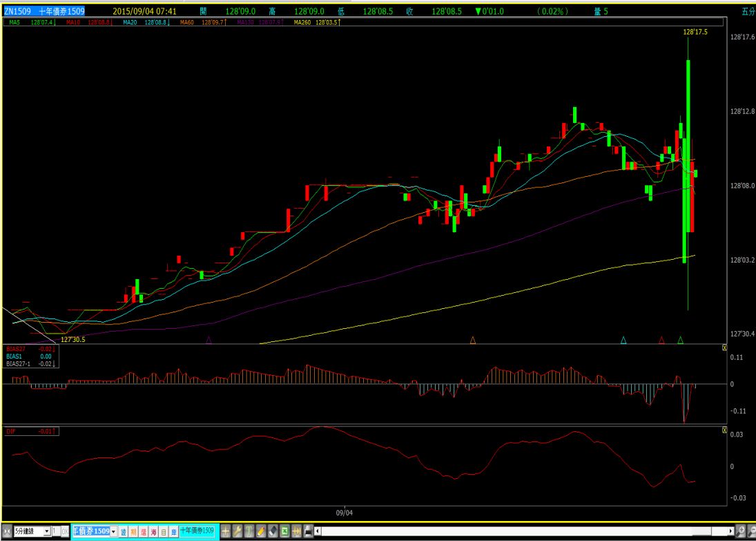Open the 5分鐘線 timeframe dropdown

point(47,531)
